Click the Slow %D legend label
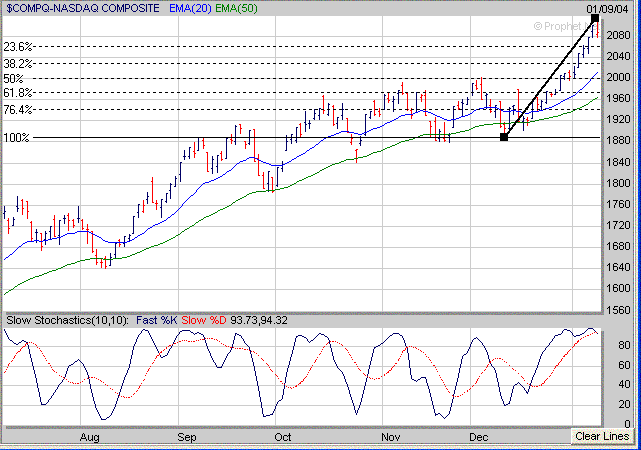 [x=204, y=320]
